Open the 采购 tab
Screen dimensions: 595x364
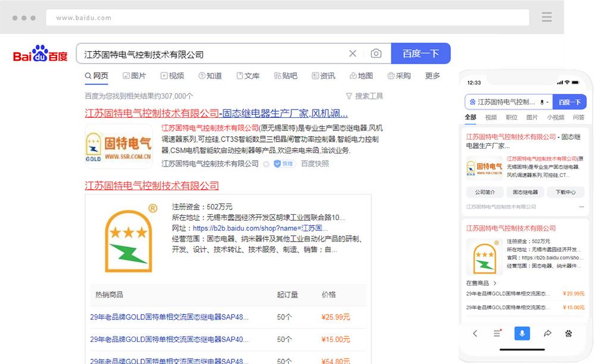[399, 76]
